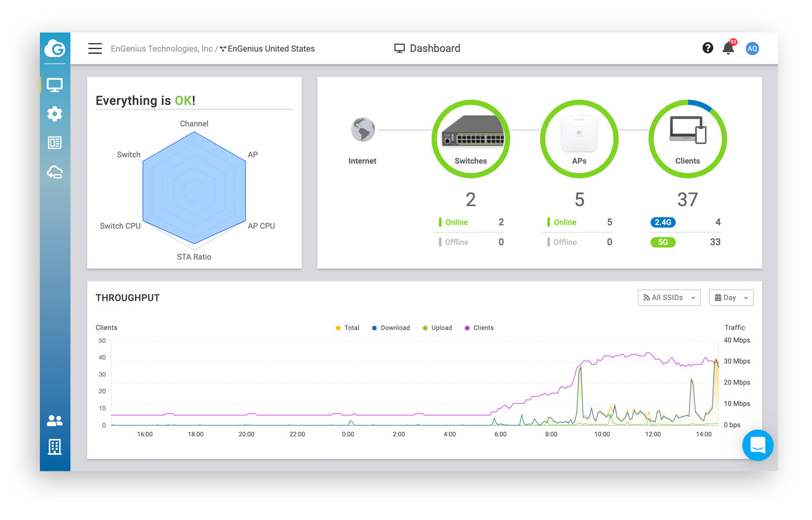Viewport: 812px width, 520px height.
Task: Click the Switches device circle
Action: [x=471, y=139]
